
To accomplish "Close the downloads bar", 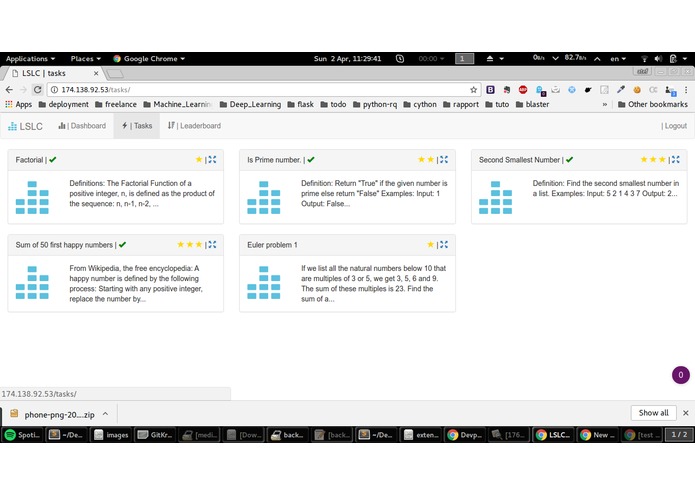I will click(x=686, y=413).
